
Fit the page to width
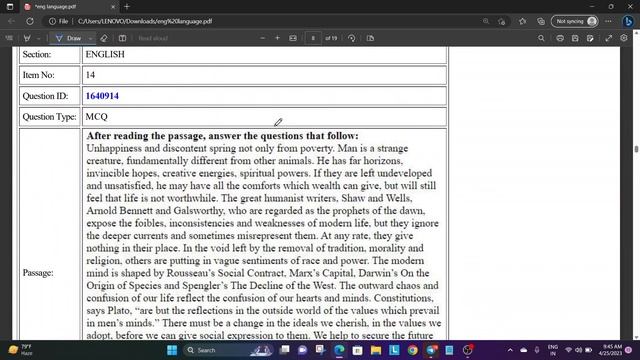[293, 38]
